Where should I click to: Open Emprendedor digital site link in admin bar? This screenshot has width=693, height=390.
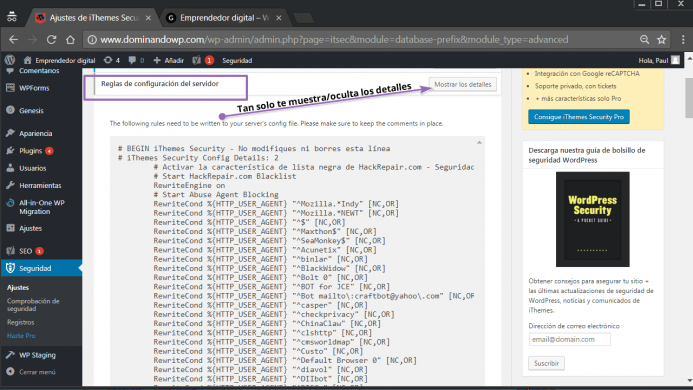(59, 60)
